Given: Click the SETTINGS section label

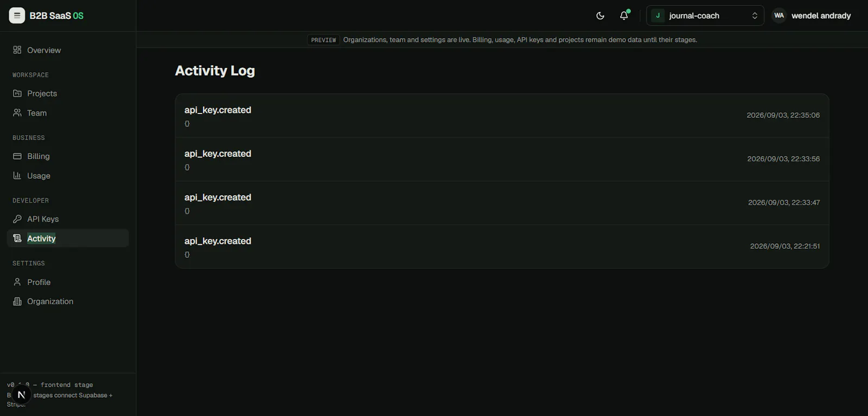Looking at the screenshot, I should 29,263.
